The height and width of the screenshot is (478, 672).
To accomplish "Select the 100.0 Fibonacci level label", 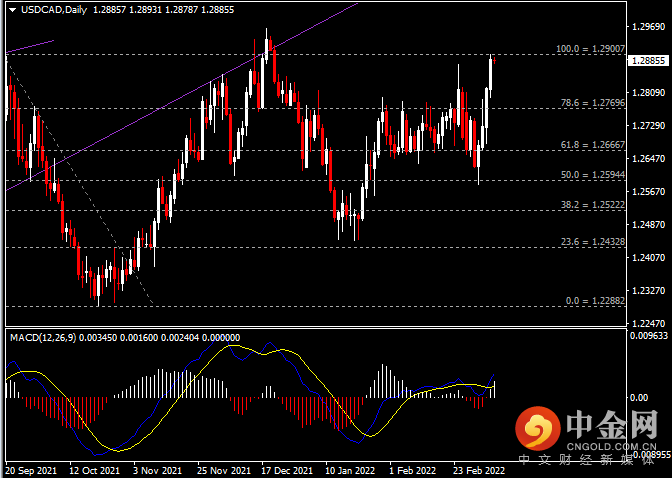I will click(590, 48).
